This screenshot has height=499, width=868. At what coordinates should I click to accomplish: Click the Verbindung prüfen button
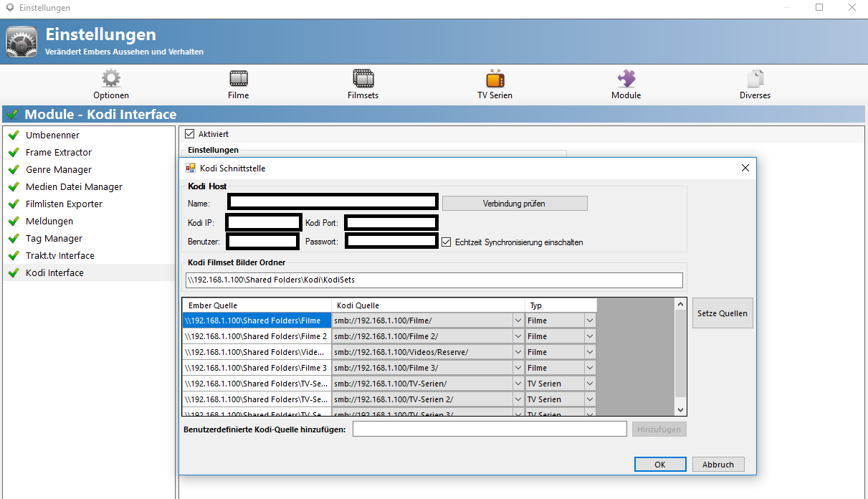click(515, 203)
